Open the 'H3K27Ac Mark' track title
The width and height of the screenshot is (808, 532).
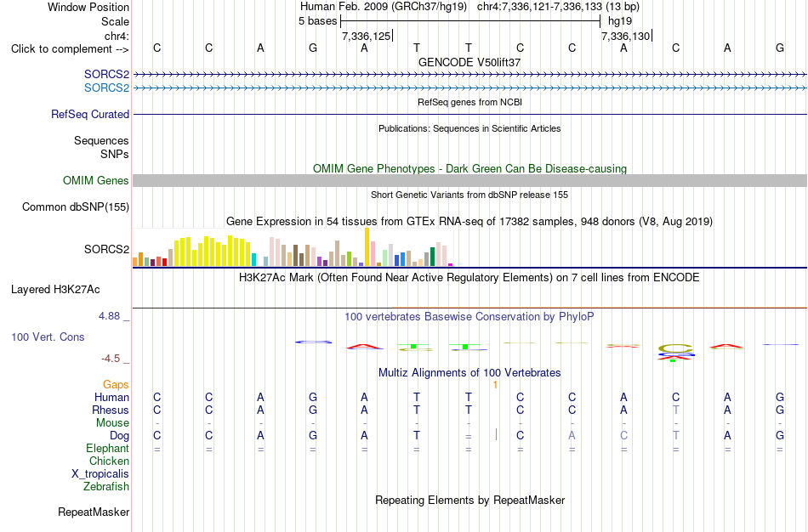469,278
